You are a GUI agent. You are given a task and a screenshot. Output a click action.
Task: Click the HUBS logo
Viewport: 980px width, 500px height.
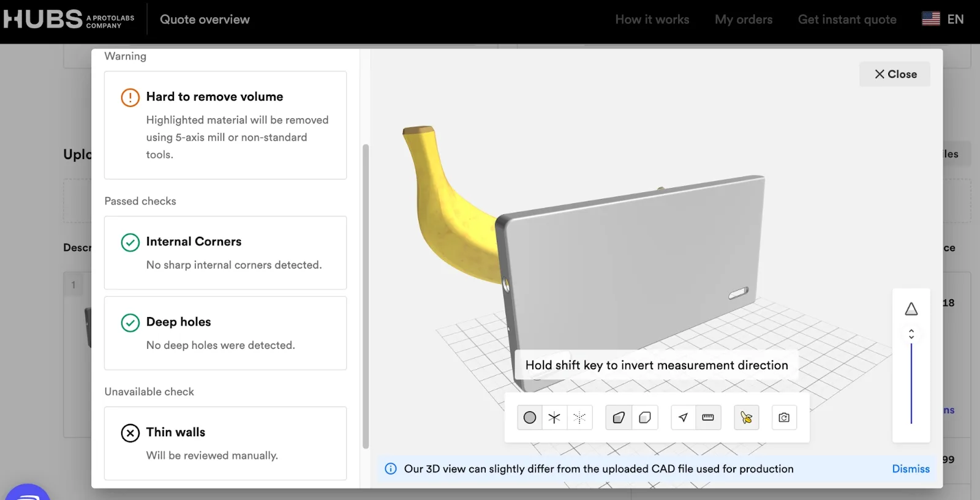69,19
